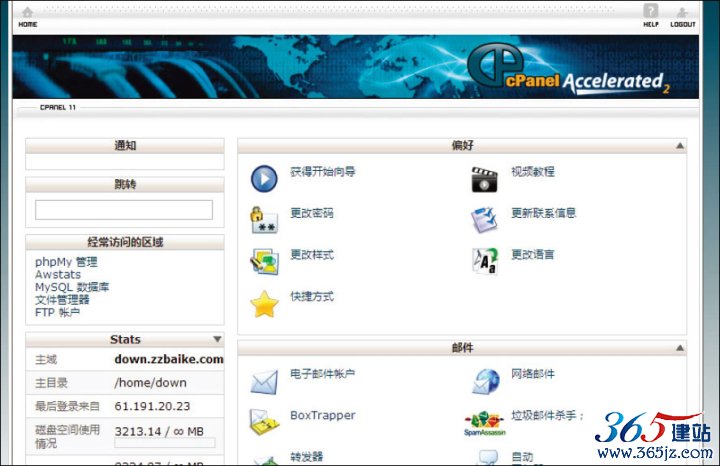Viewport: 720px width, 466px height.
Task: Click the 更新联系信息 notepad icon
Action: pyautogui.click(x=484, y=220)
